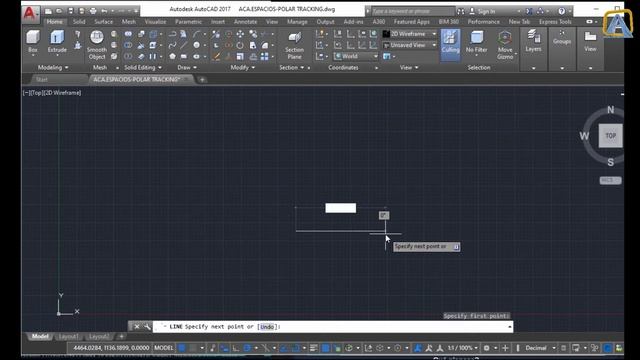This screenshot has width=640, height=360.
Task: Select the Array tool in Modify panel
Action: (x=264, y=56)
